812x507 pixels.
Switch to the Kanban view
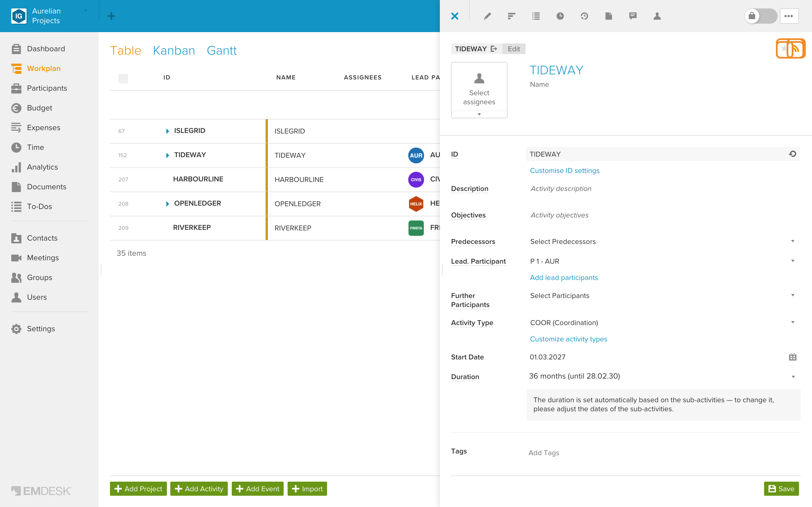(x=174, y=51)
